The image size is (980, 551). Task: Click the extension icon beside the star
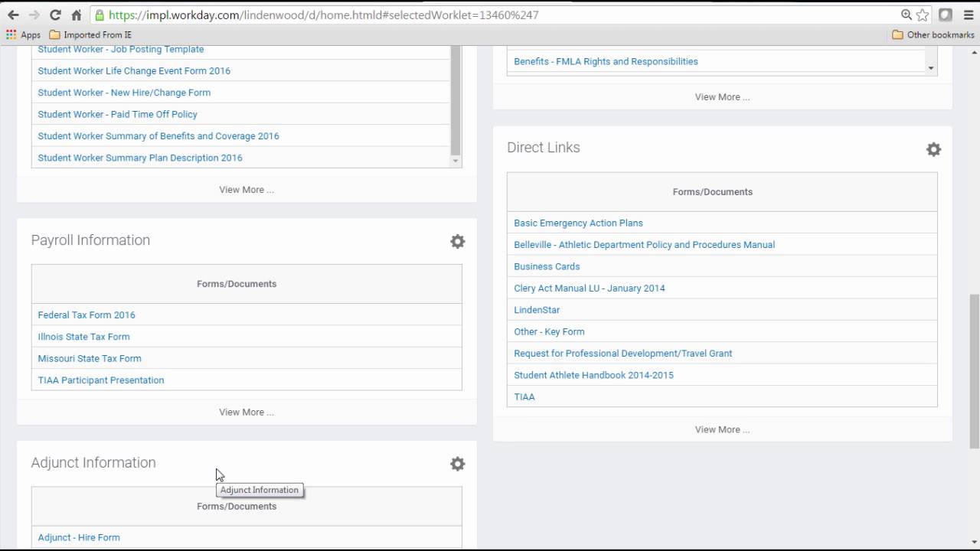tap(946, 15)
